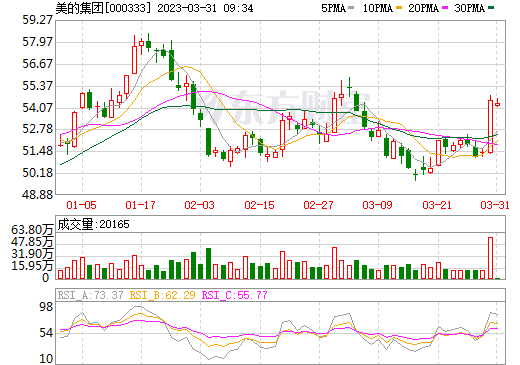Viewport: 520px width, 365px height.
Task: Click the tallest green volume bar
Action: click(x=208, y=264)
